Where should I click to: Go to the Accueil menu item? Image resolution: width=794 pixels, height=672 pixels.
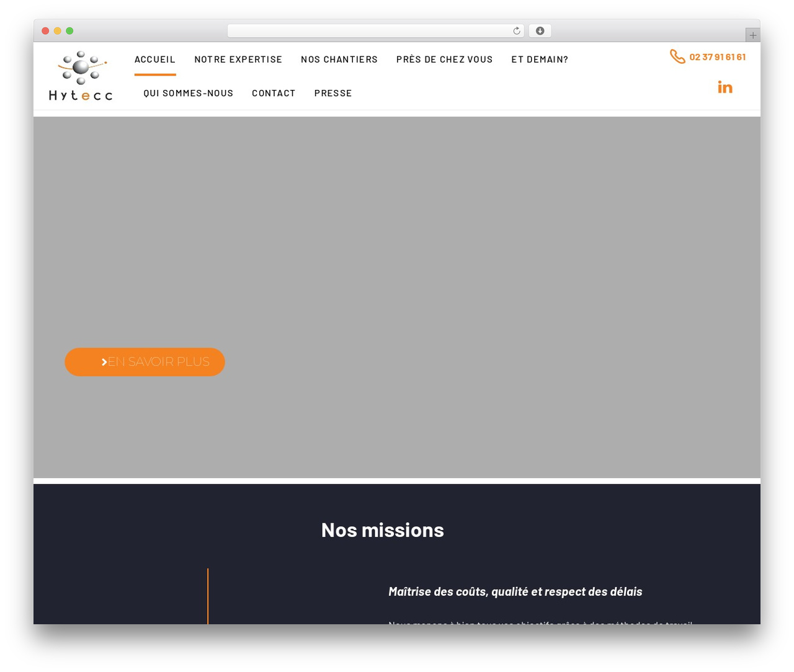(155, 60)
